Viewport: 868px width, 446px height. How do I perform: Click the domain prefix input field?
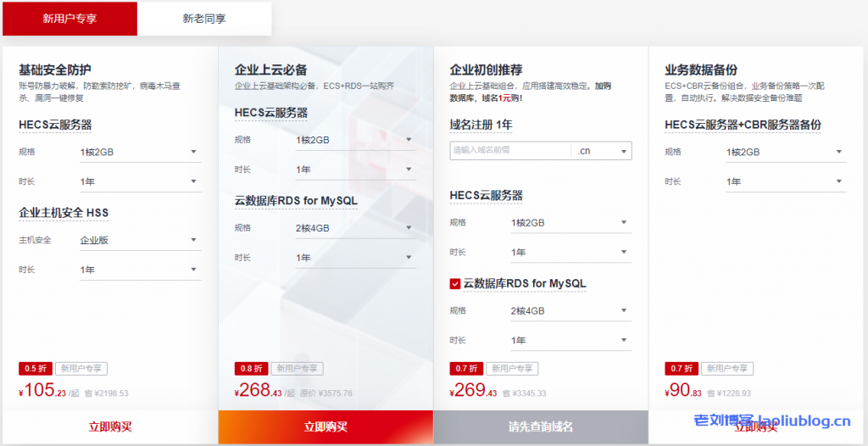(x=510, y=151)
